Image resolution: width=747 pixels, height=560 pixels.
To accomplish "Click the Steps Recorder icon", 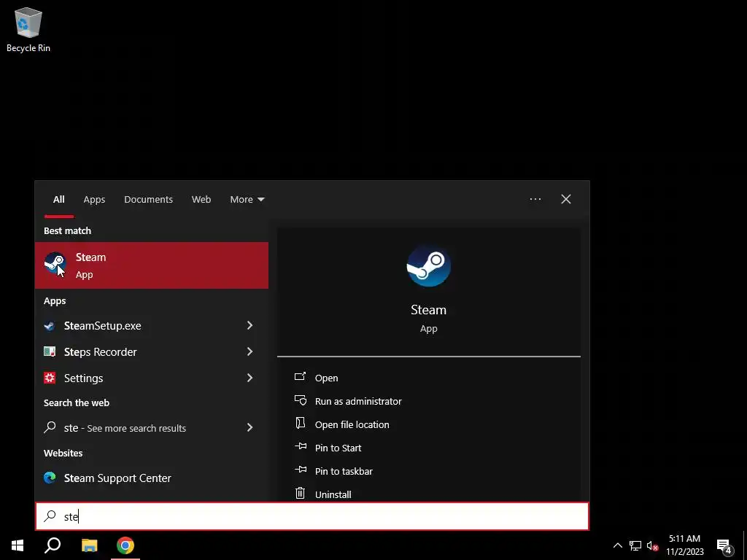I will pos(50,351).
